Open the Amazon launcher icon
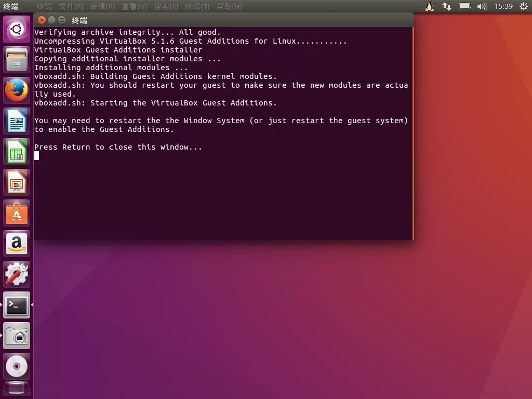This screenshot has height=399, width=532. click(x=17, y=244)
